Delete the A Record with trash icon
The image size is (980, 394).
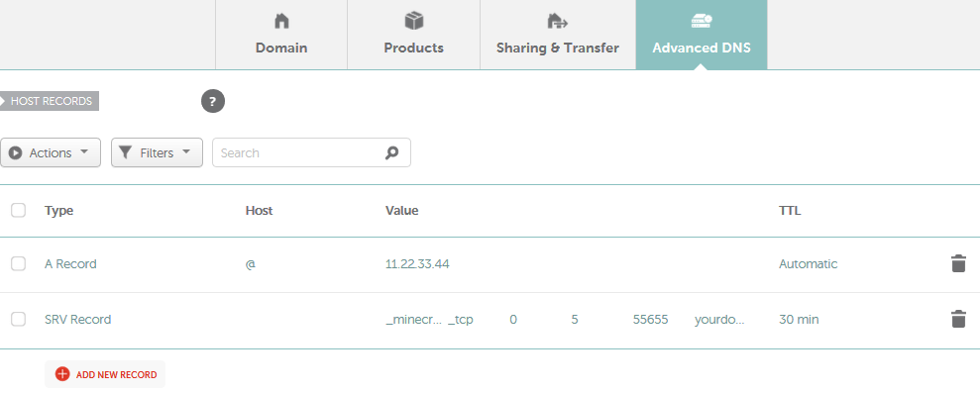[958, 263]
